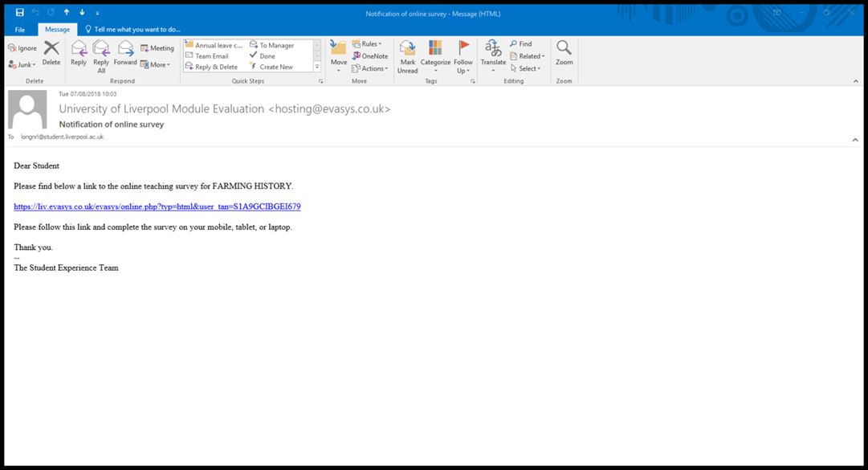868x470 pixels.
Task: Click the subject 'Notification of online survey'
Action: 112,125
